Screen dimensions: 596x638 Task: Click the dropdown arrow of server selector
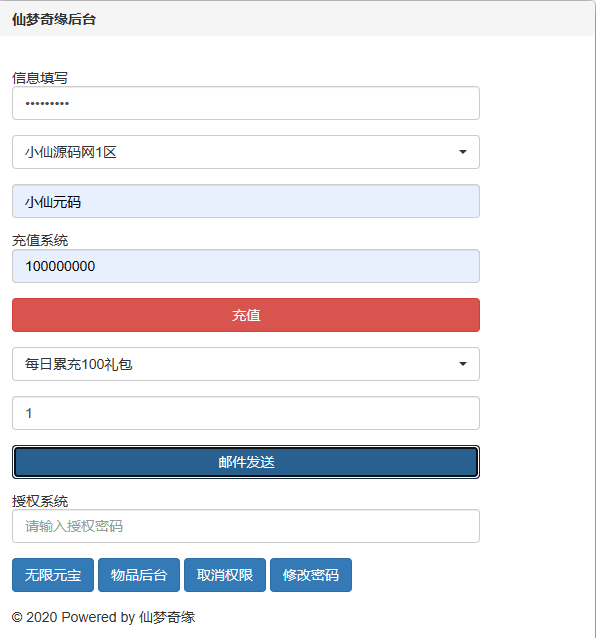463,152
